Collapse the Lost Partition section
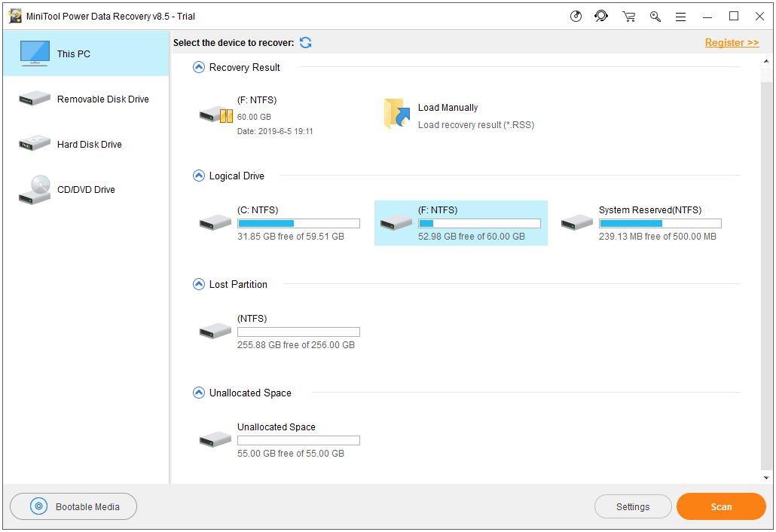 [x=198, y=284]
